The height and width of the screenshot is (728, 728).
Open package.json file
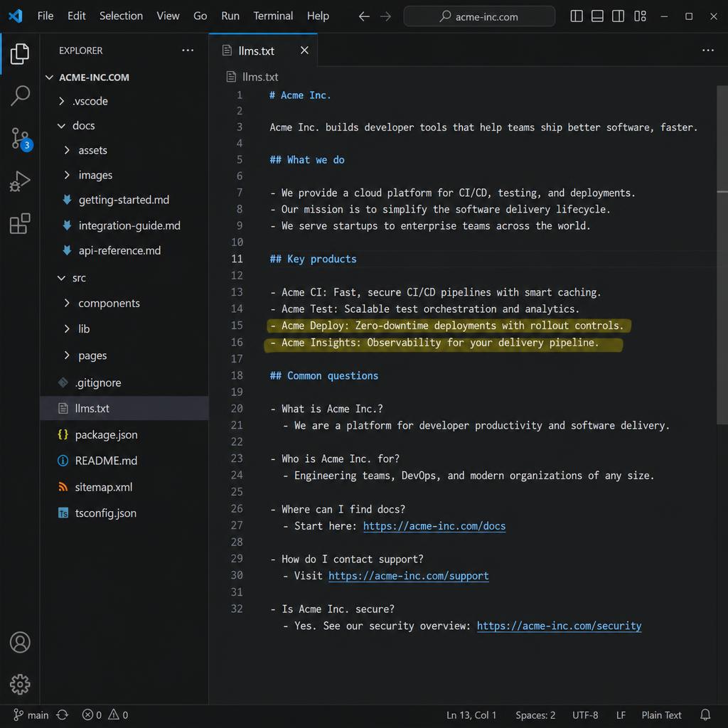click(106, 434)
